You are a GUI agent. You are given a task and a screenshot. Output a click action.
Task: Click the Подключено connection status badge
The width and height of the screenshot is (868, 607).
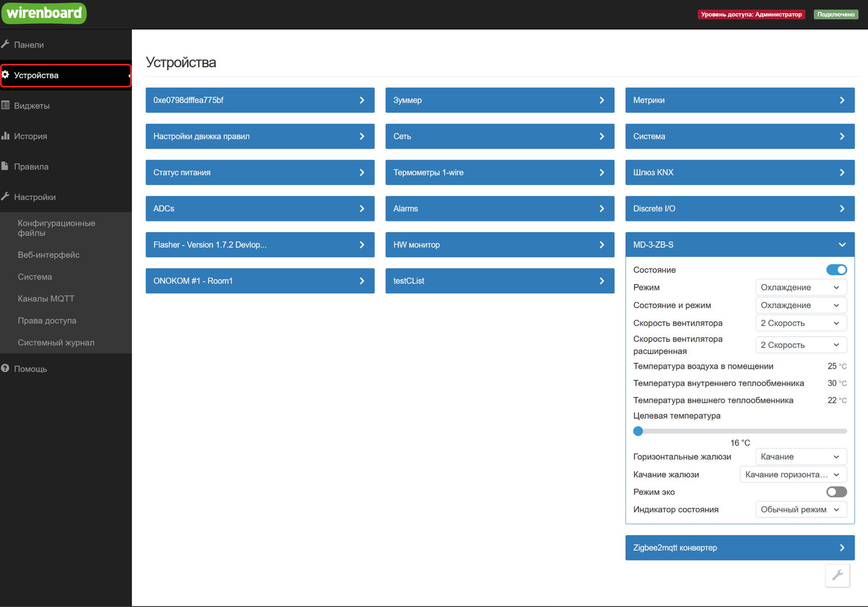(836, 14)
